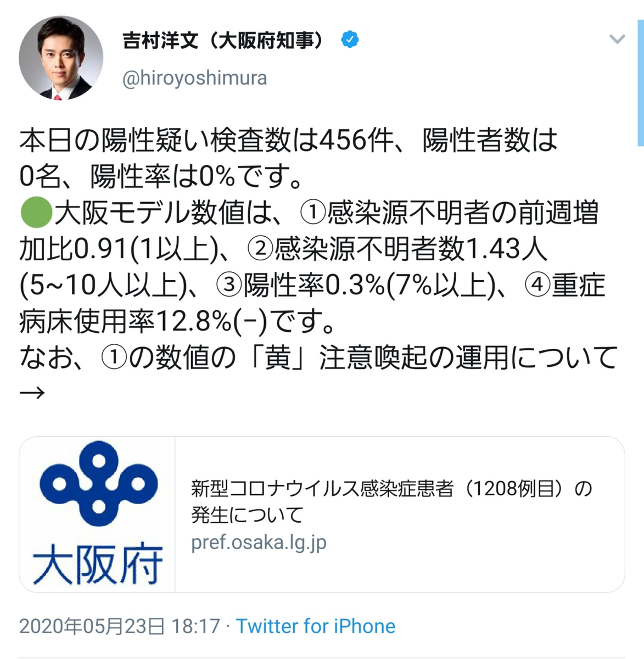
Task: Click the arrow symbol ending the tweet
Action: tap(32, 393)
